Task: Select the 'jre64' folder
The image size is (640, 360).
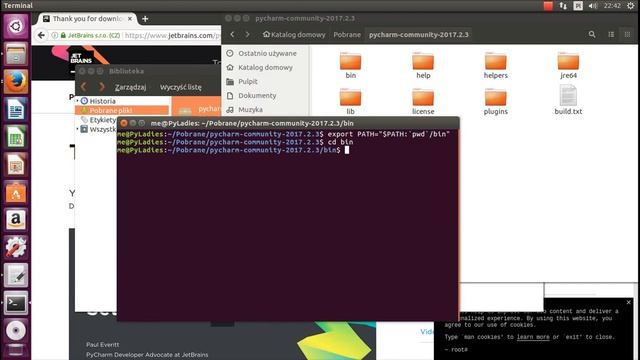Action: [x=568, y=65]
